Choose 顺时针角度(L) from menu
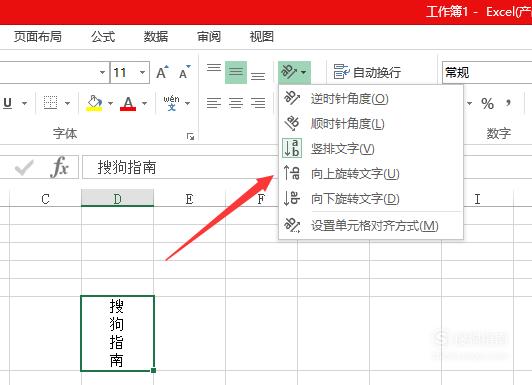Screen dimensions: 532x385 370,123
